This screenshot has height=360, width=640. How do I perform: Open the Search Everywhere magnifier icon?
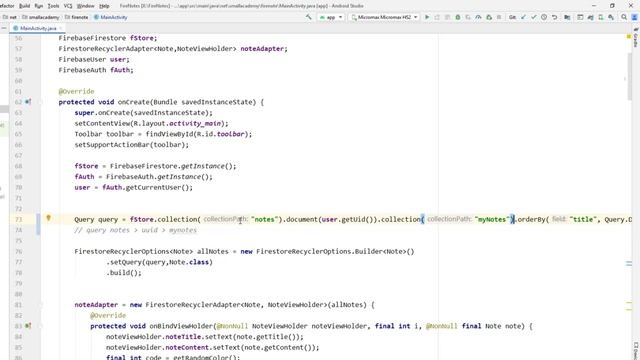coord(624,17)
